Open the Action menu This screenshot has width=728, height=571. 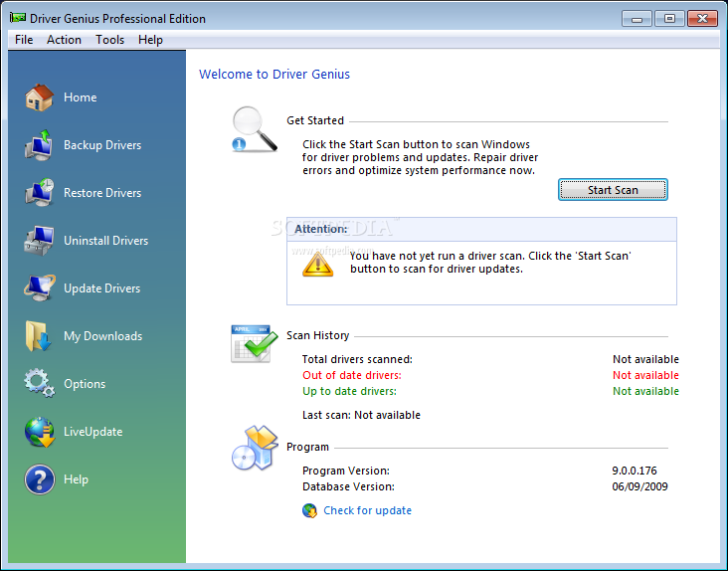pyautogui.click(x=64, y=40)
